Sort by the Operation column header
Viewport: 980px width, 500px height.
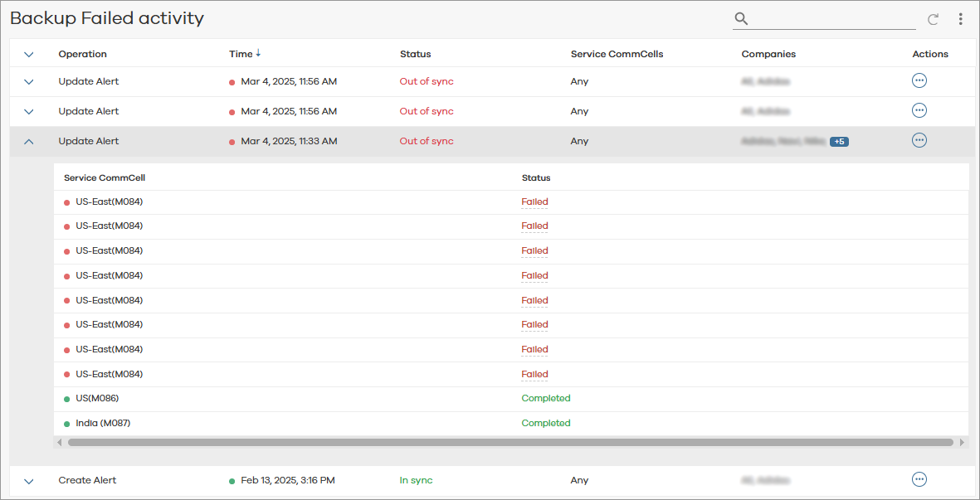point(82,54)
